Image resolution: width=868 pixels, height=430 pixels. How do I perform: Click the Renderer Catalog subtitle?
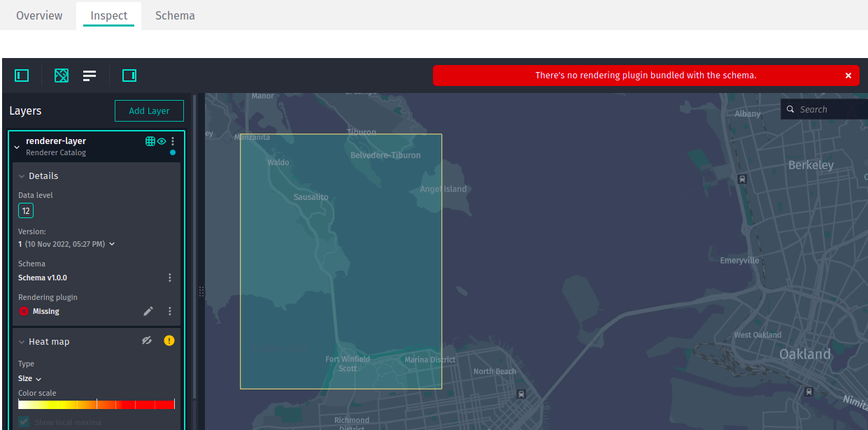coord(56,152)
